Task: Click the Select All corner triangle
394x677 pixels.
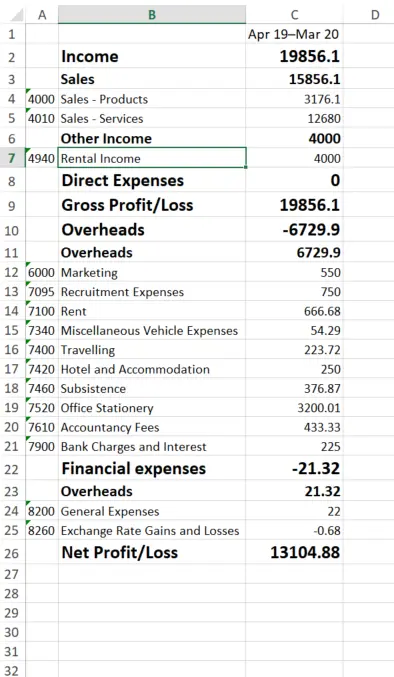Action: click(x=16, y=15)
